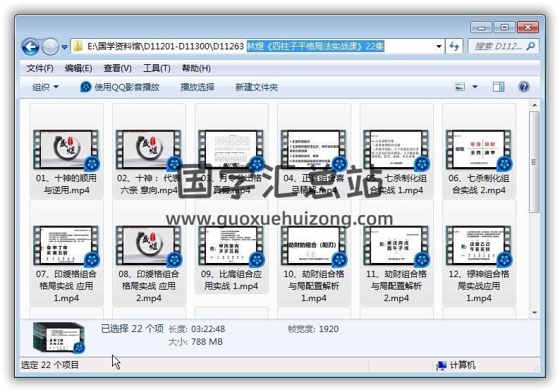Expand the recent pages dropdown arrow
Screen dimensions: 560x392
point(64,47)
